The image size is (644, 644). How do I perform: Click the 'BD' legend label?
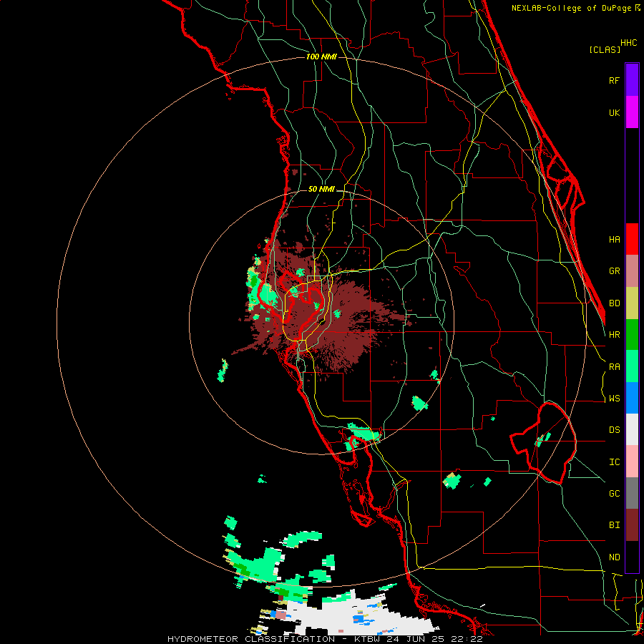click(614, 303)
